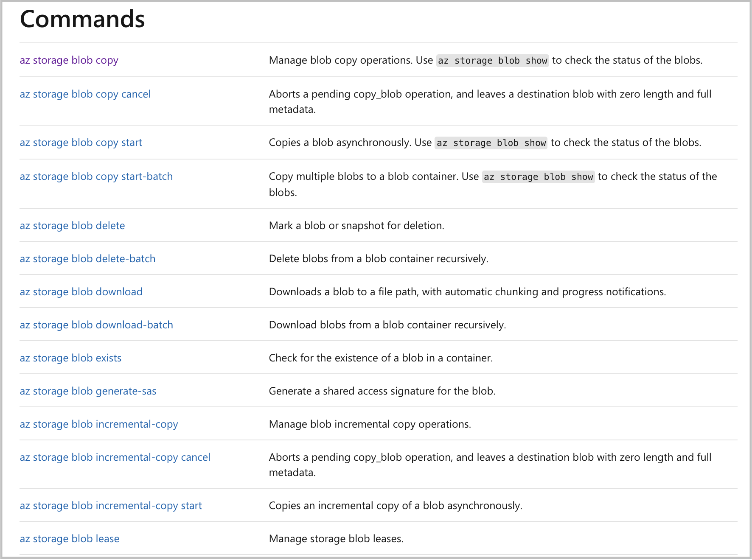Open az storage blob delete-batch reference

pos(87,259)
